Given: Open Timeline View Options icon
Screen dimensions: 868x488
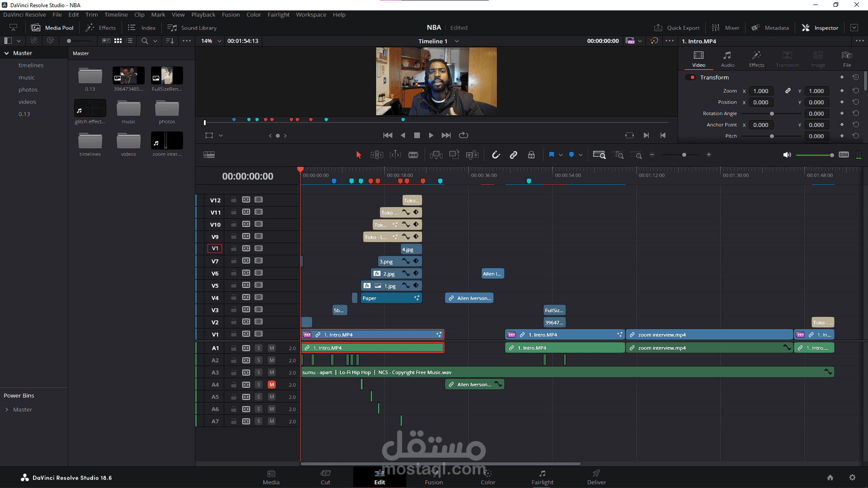Looking at the screenshot, I should coord(209,155).
